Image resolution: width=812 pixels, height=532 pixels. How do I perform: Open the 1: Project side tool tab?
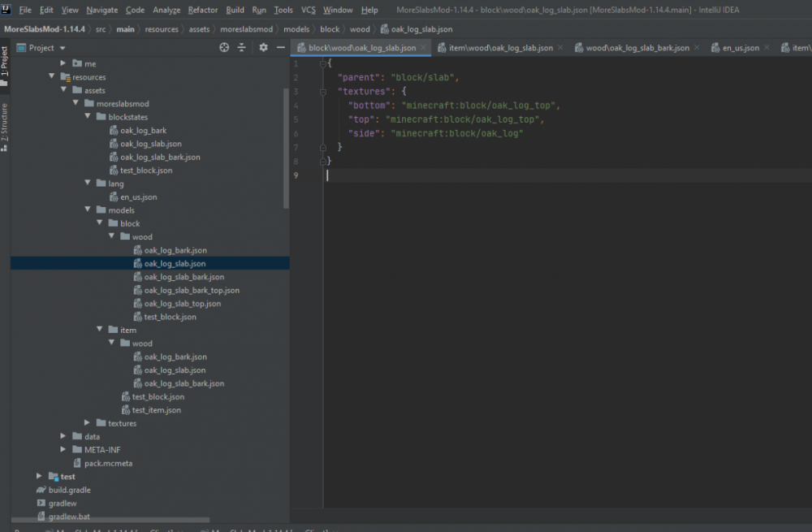(x=5, y=65)
